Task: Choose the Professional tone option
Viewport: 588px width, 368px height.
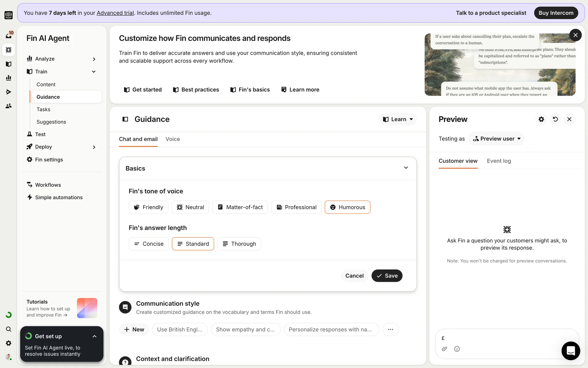Action: [296, 207]
